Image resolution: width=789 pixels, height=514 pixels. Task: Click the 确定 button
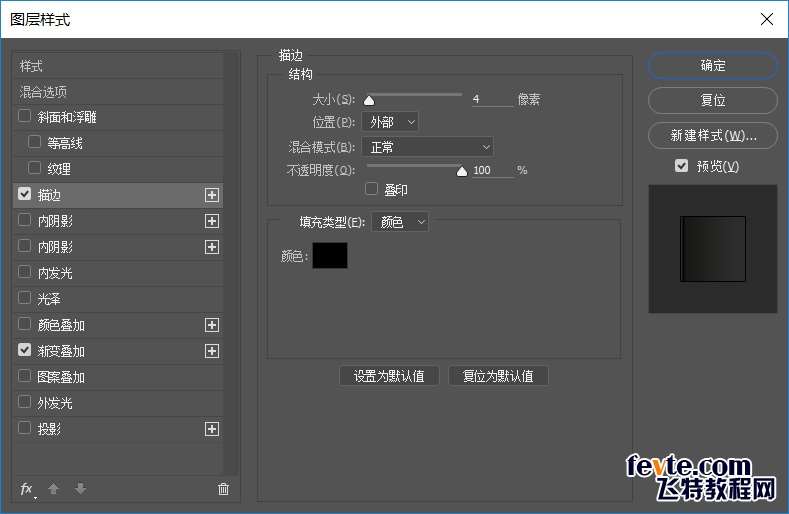coord(713,65)
